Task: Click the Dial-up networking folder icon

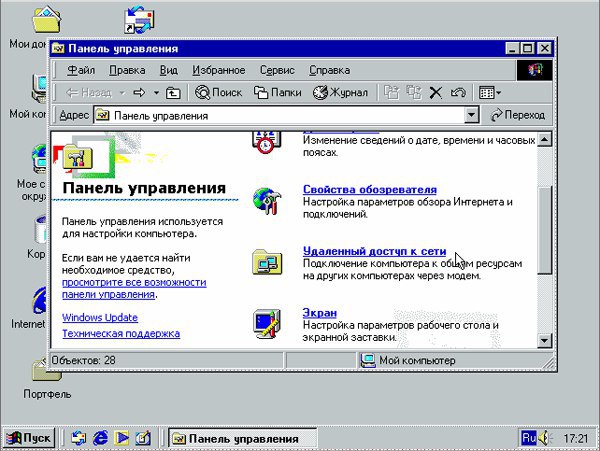Action: pyautogui.click(x=267, y=262)
